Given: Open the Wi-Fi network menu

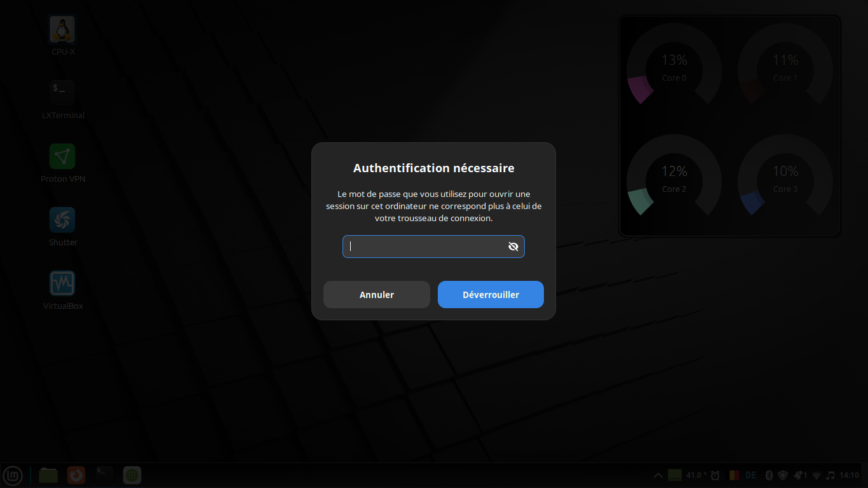Looking at the screenshot, I should tap(817, 475).
